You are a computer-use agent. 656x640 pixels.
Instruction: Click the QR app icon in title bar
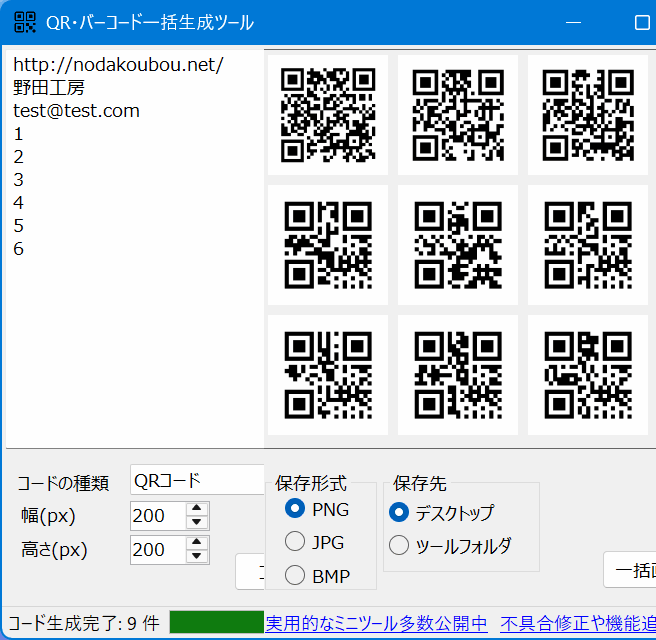(25, 22)
